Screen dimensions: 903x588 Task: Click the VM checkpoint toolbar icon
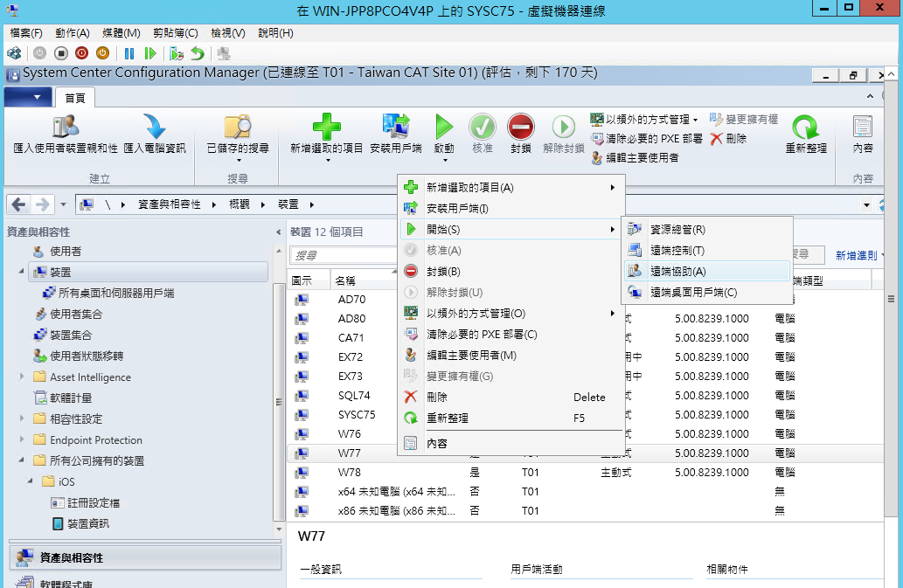pos(177,53)
